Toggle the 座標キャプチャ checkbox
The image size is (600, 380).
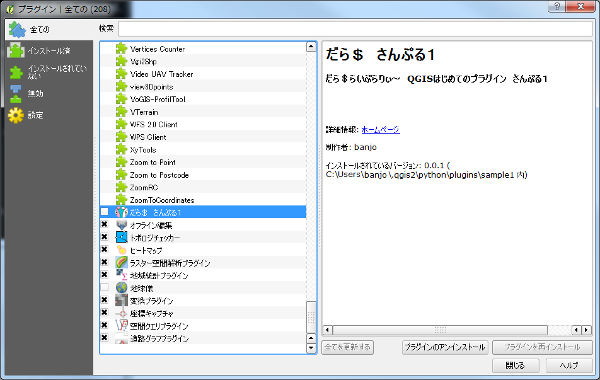(104, 313)
